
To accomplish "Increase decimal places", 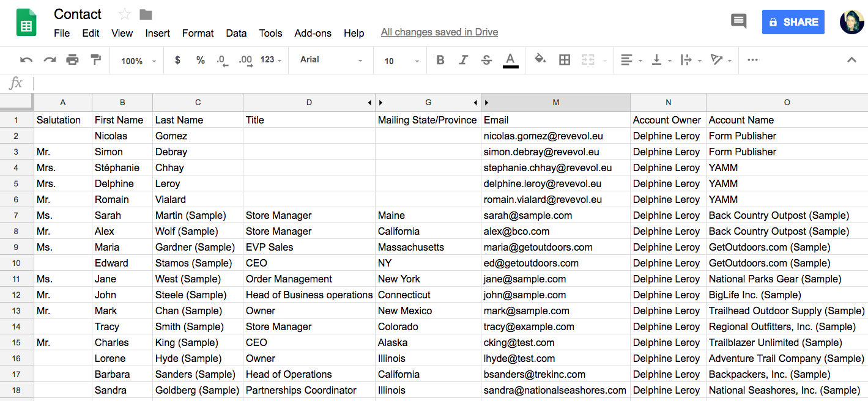I will 245,61.
